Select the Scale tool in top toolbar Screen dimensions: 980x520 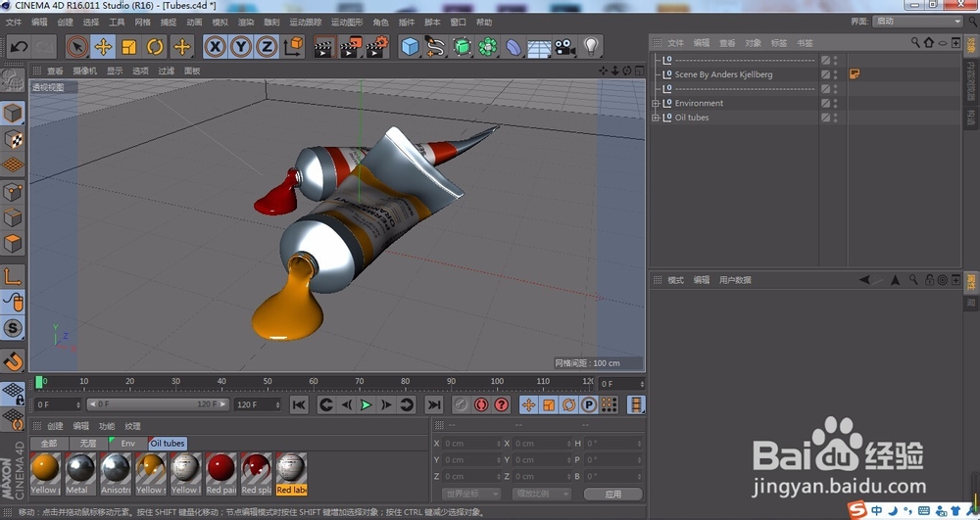129,47
